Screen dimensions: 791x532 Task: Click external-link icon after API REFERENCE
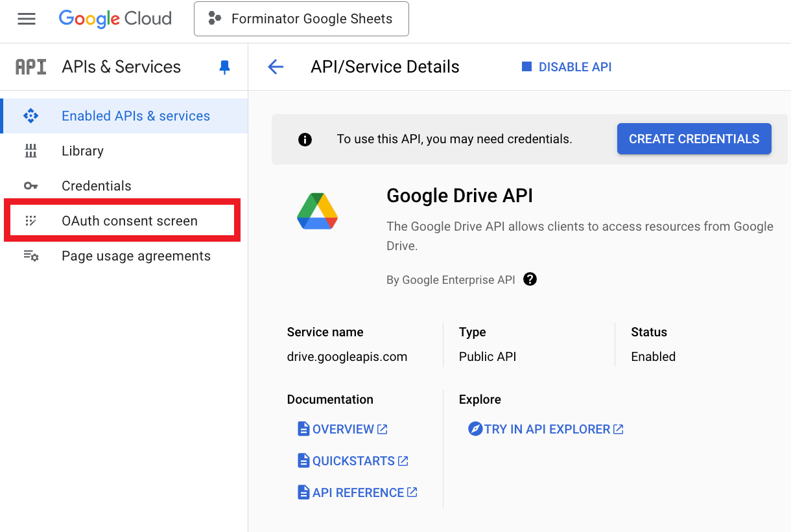click(412, 492)
